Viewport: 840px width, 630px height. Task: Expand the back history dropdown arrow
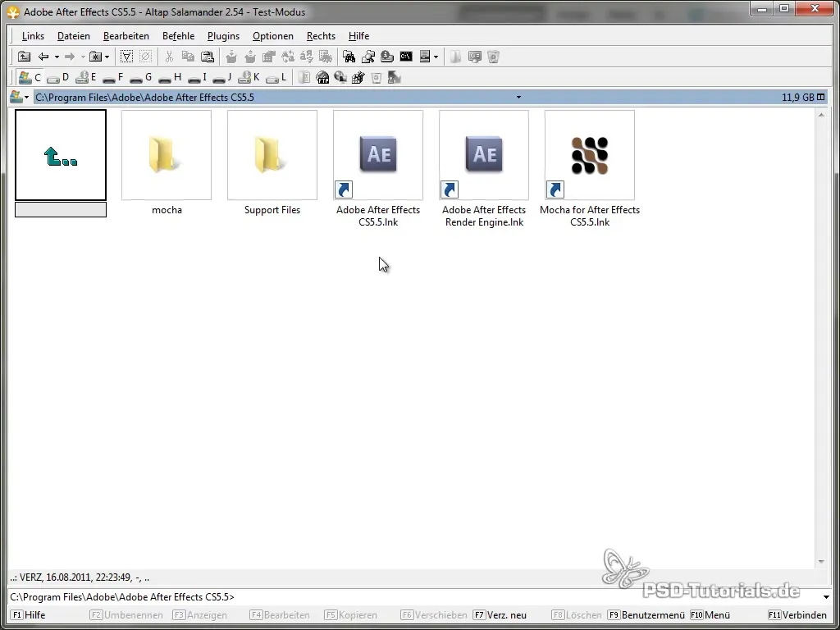(57, 57)
